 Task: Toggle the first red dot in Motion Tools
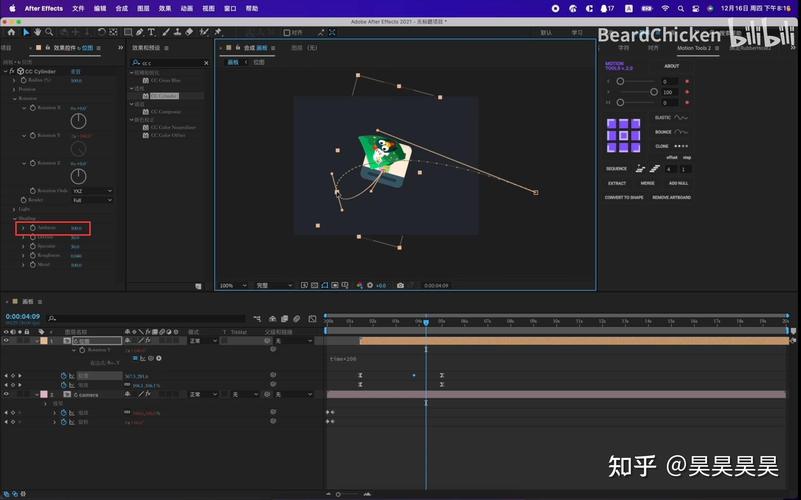point(687,81)
